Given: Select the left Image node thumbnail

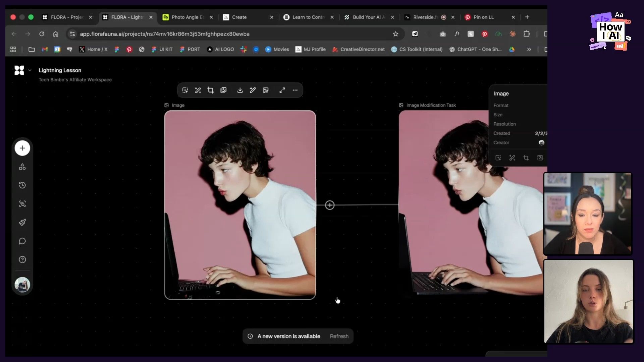Looking at the screenshot, I should tap(240, 205).
